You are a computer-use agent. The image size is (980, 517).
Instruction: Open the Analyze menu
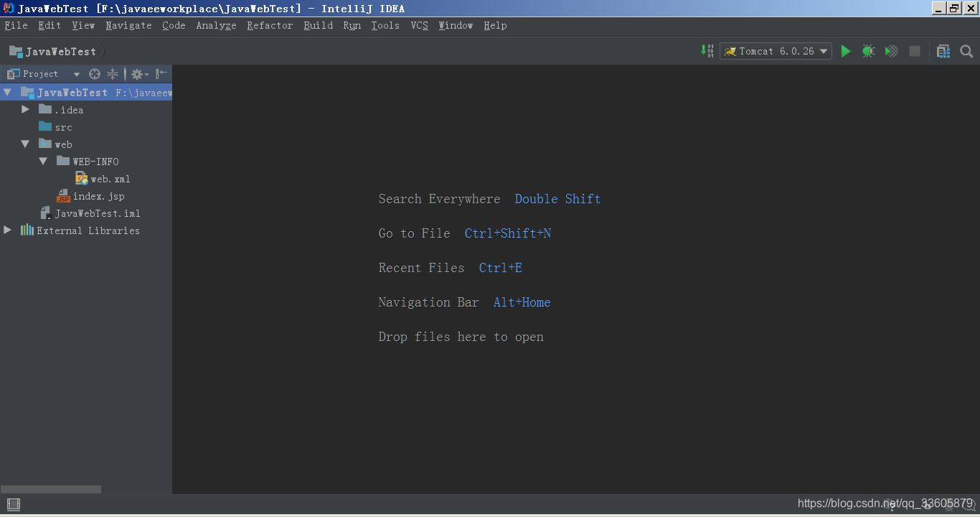(x=216, y=25)
